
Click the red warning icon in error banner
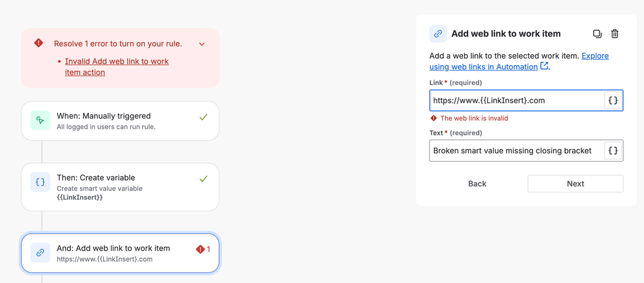point(39,43)
